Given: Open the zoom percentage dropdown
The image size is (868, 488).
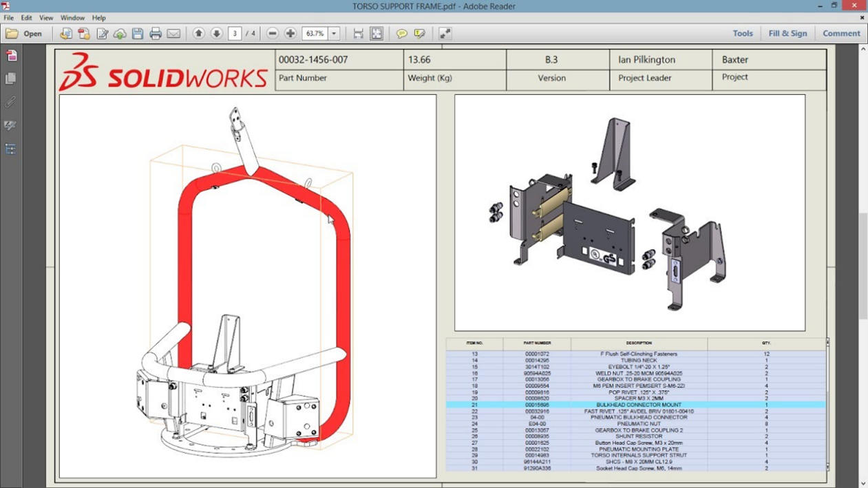Looking at the screenshot, I should [x=334, y=34].
